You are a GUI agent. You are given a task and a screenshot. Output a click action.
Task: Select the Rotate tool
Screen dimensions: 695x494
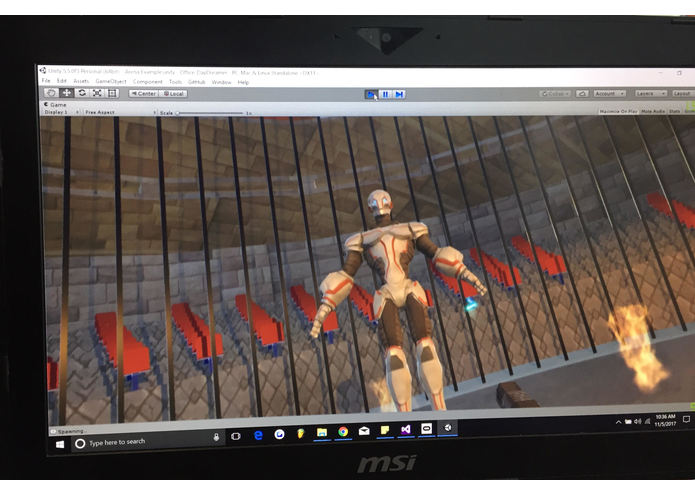click(82, 93)
